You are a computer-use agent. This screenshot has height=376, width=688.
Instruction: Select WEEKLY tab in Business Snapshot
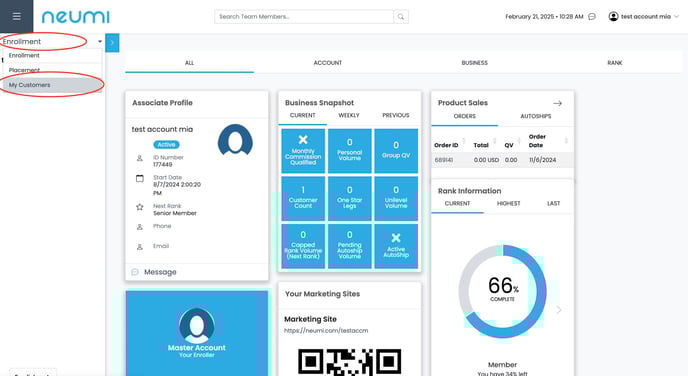click(x=349, y=115)
